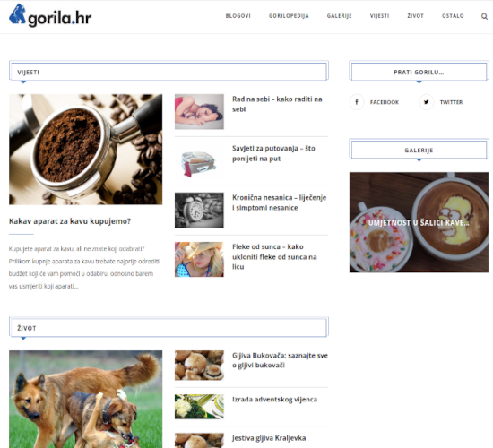Click the woman in sun hat thumbnail
This screenshot has width=493, height=448.
(199, 259)
